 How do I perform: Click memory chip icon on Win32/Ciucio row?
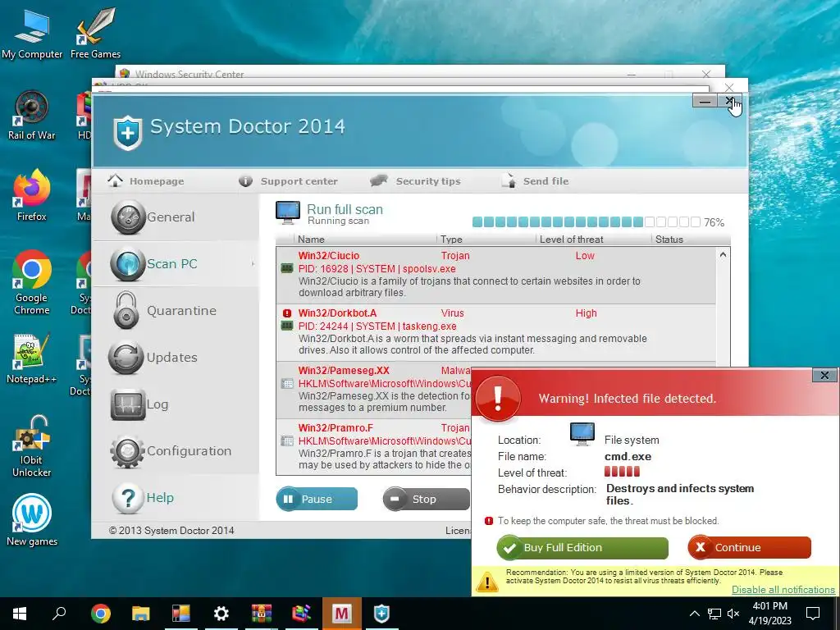pyautogui.click(x=287, y=268)
